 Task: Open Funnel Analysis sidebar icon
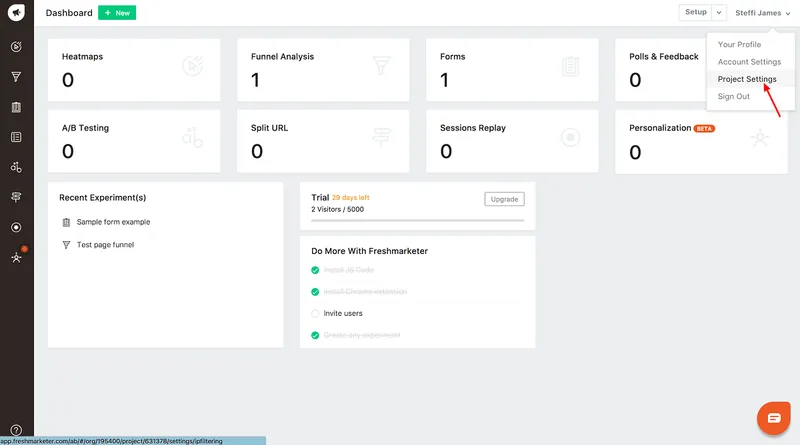pos(16,77)
